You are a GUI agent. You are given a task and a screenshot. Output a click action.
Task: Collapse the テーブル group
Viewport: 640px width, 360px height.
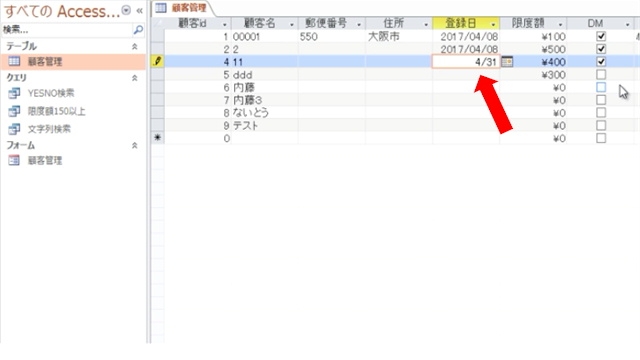pyautogui.click(x=134, y=47)
